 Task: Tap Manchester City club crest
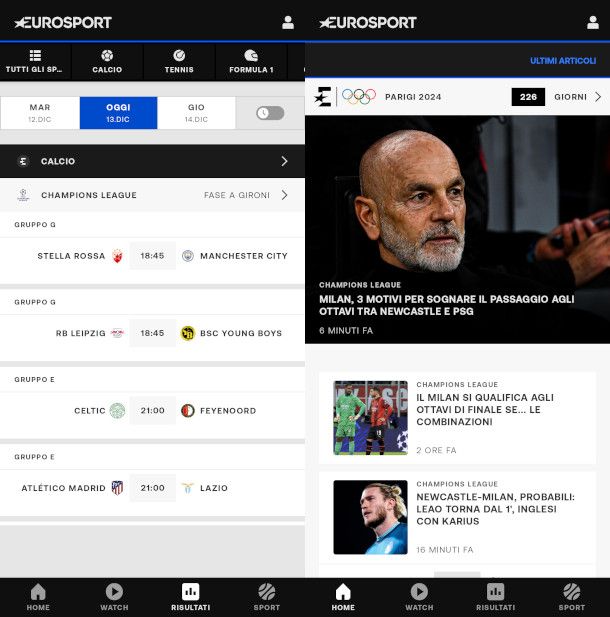point(188,256)
